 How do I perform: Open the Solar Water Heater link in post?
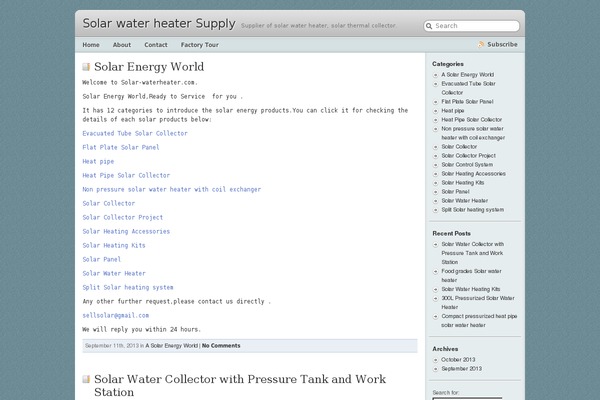(x=114, y=273)
